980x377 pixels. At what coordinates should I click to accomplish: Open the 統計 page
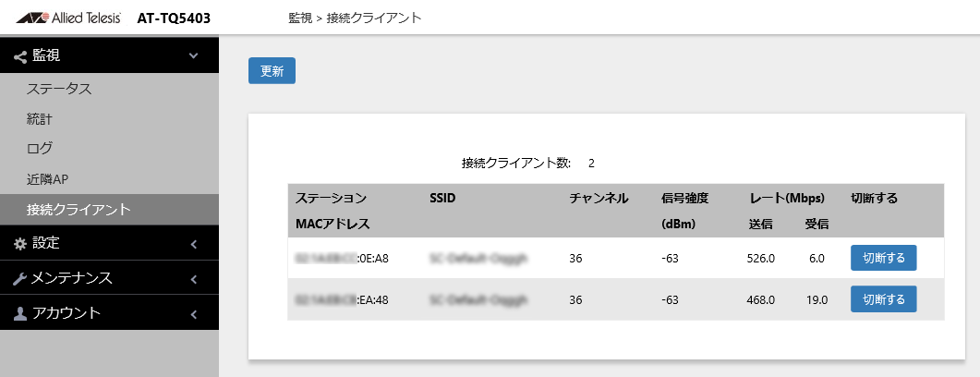point(41,118)
